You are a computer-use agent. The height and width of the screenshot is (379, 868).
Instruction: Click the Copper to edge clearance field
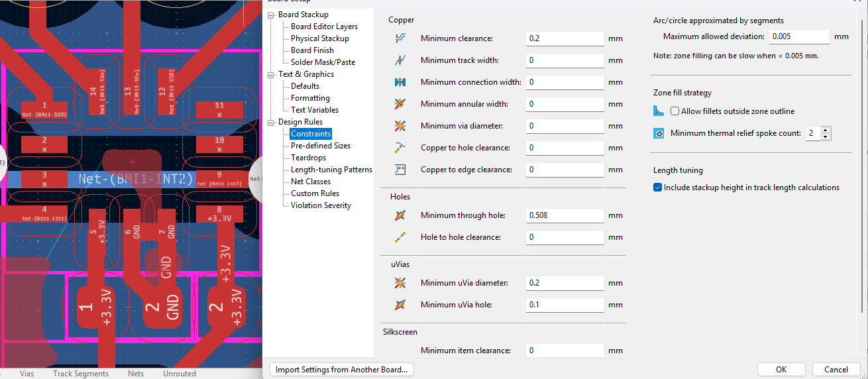pos(565,170)
